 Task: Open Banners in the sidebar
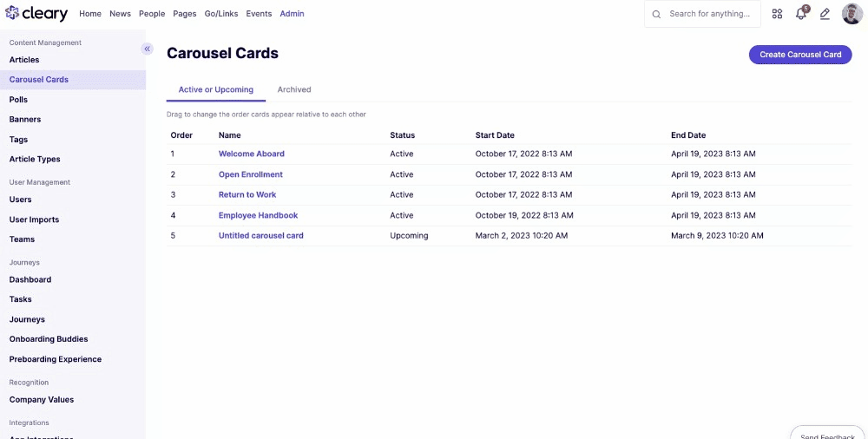(x=25, y=120)
